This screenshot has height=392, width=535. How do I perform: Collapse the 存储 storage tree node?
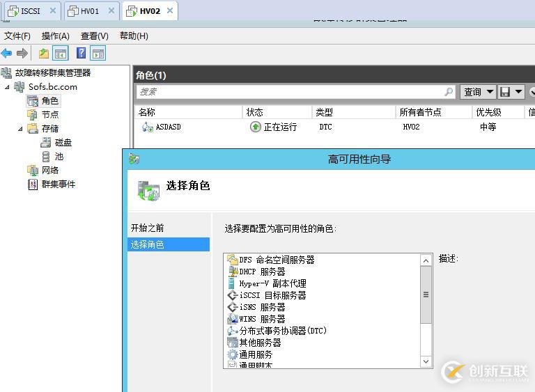click(x=20, y=129)
